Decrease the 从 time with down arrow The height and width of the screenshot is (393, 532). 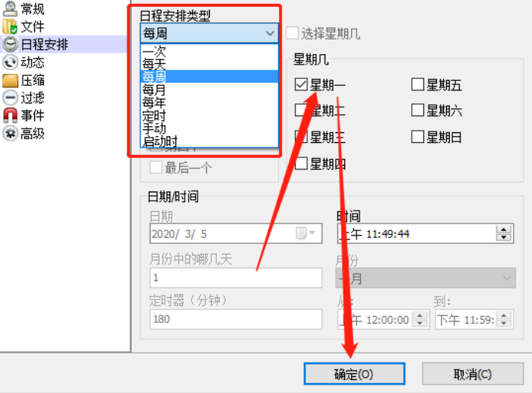click(420, 323)
